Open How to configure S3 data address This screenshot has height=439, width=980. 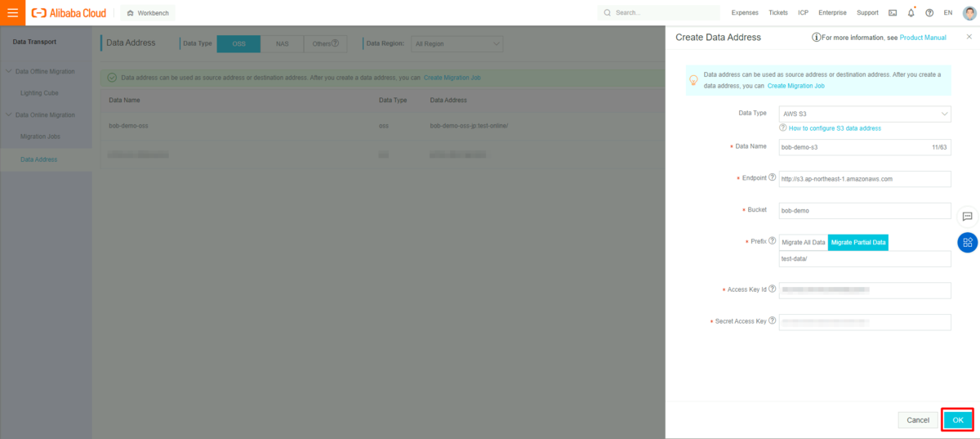click(835, 128)
